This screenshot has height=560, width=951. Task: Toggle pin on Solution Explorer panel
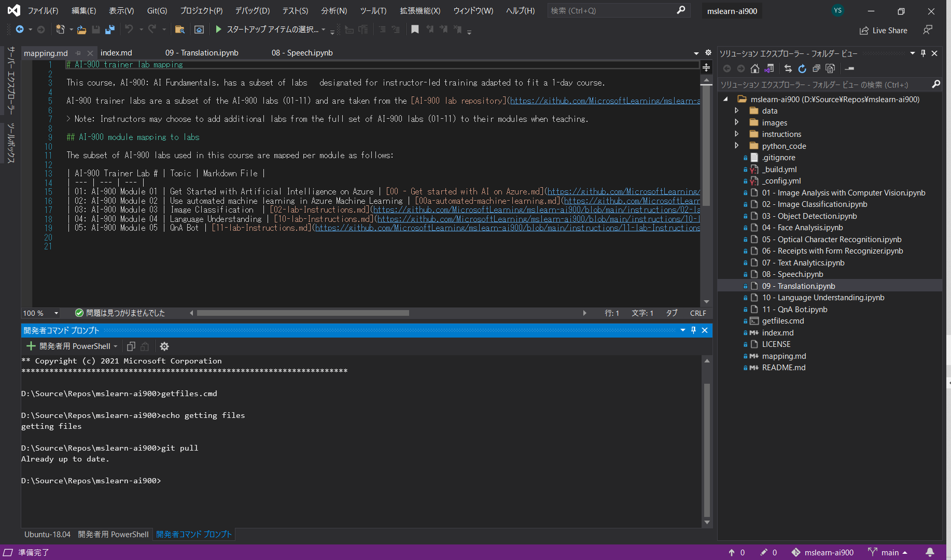[x=923, y=53]
